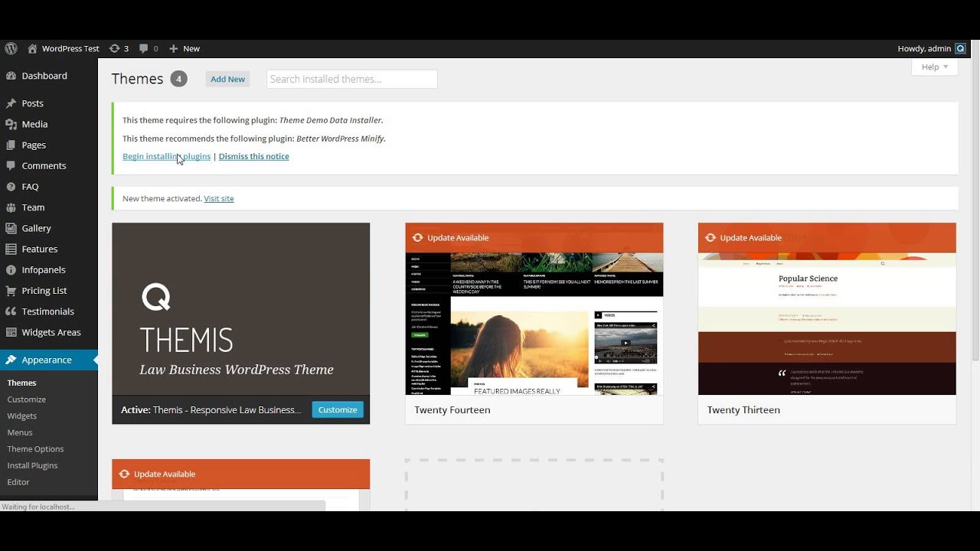Select the Themis theme screenshot

pyautogui.click(x=241, y=309)
